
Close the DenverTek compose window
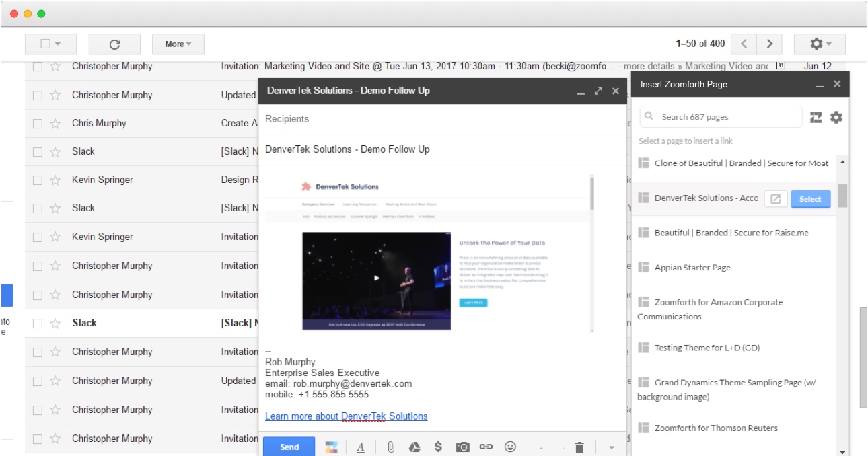[615, 91]
